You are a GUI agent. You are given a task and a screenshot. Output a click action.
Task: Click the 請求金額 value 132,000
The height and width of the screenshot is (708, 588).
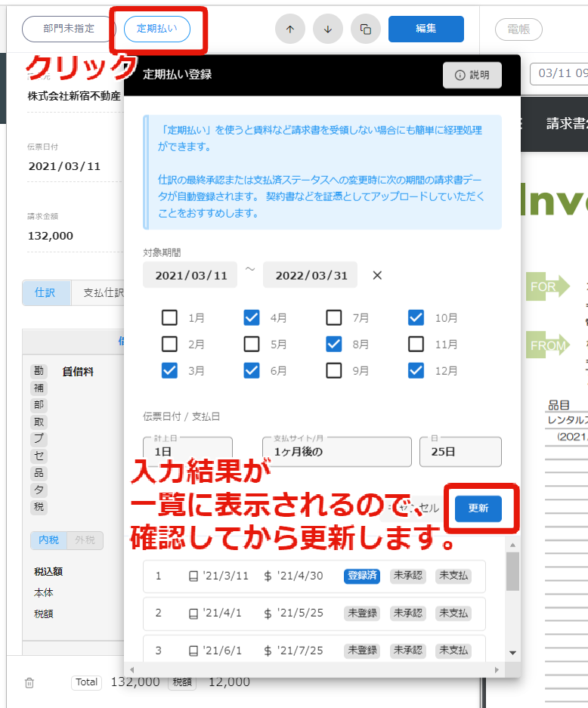50,236
